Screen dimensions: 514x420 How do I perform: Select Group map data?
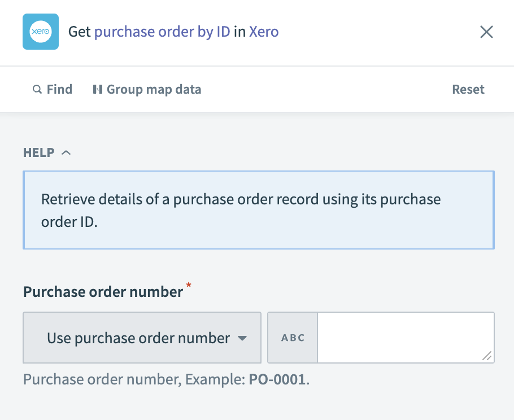(147, 89)
